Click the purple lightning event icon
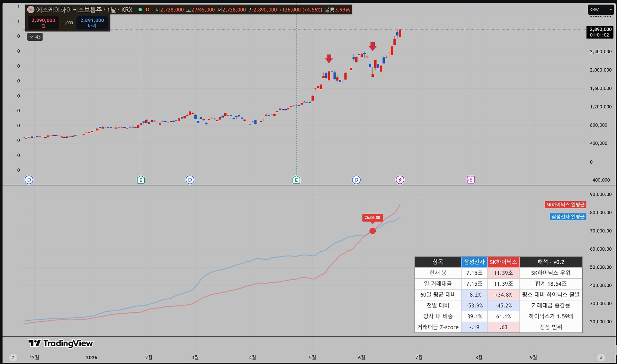The image size is (617, 364). (x=400, y=180)
